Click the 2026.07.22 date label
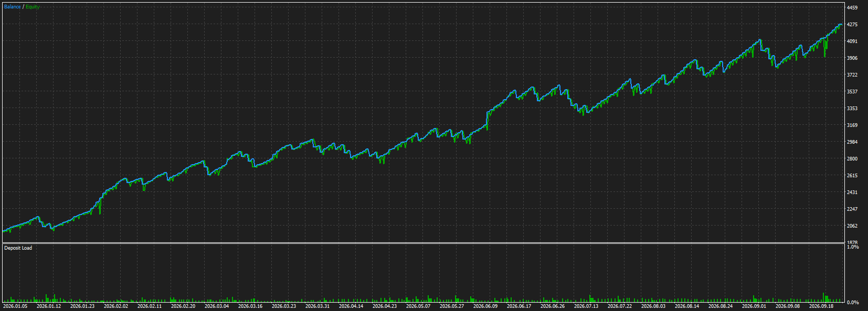Viewport: 868px width, 311px height. pos(620,306)
